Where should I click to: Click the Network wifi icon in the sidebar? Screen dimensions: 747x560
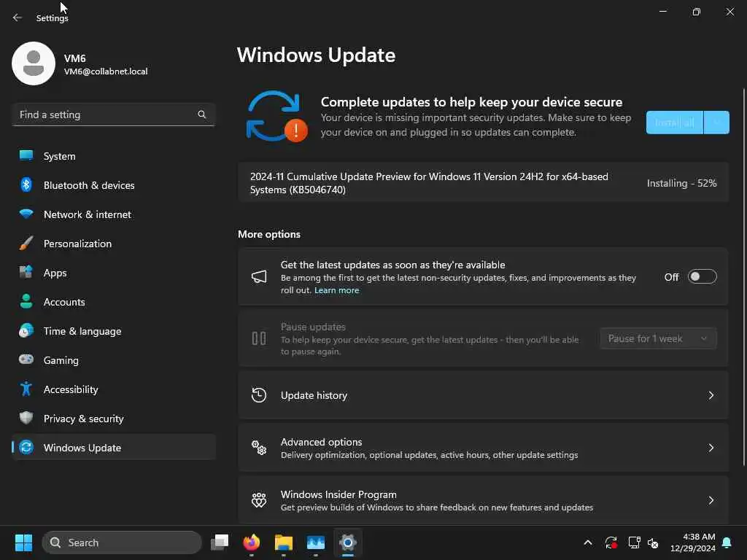tap(26, 214)
